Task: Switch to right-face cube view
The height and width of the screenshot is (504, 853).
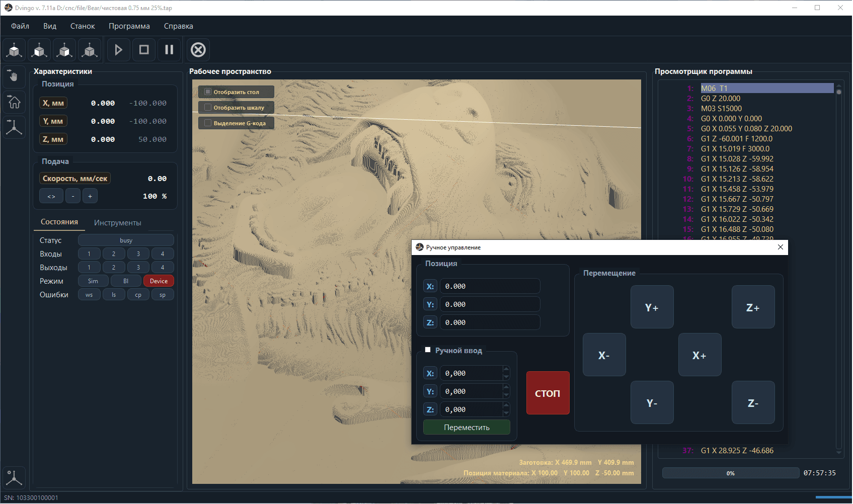Action: point(64,50)
